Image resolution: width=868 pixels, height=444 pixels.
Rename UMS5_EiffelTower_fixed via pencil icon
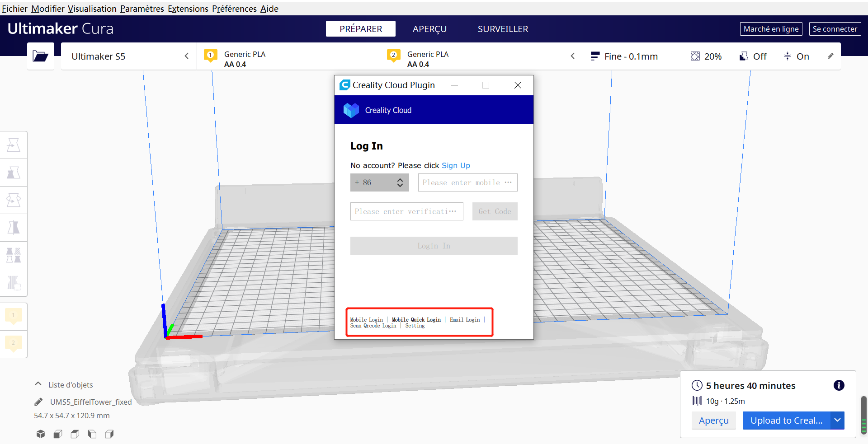click(x=38, y=402)
